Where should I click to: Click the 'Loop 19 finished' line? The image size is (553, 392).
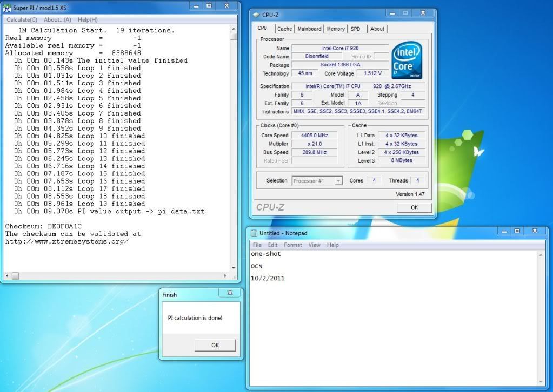tap(79, 204)
